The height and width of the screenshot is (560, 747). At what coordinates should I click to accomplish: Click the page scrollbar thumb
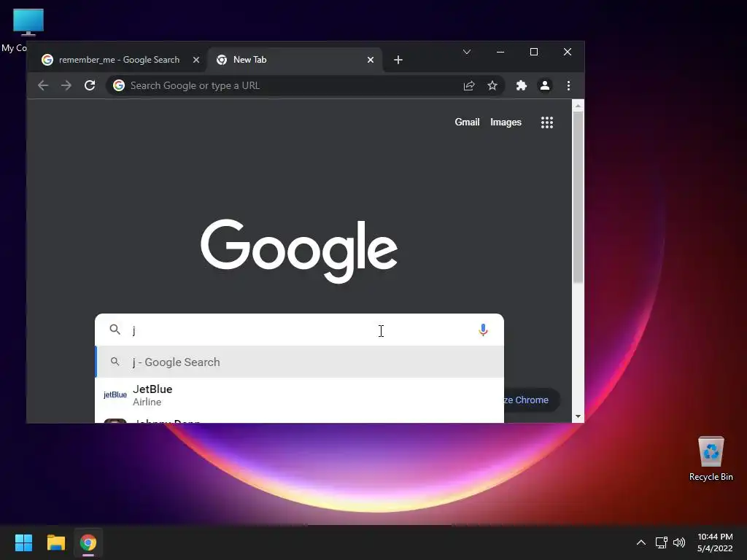pyautogui.click(x=578, y=197)
